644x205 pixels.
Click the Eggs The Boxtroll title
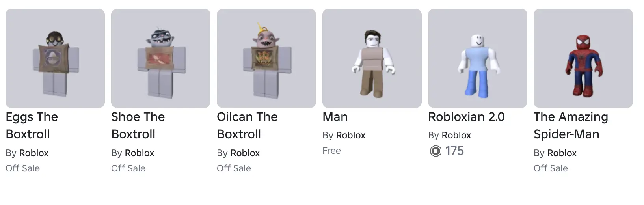[32, 125]
